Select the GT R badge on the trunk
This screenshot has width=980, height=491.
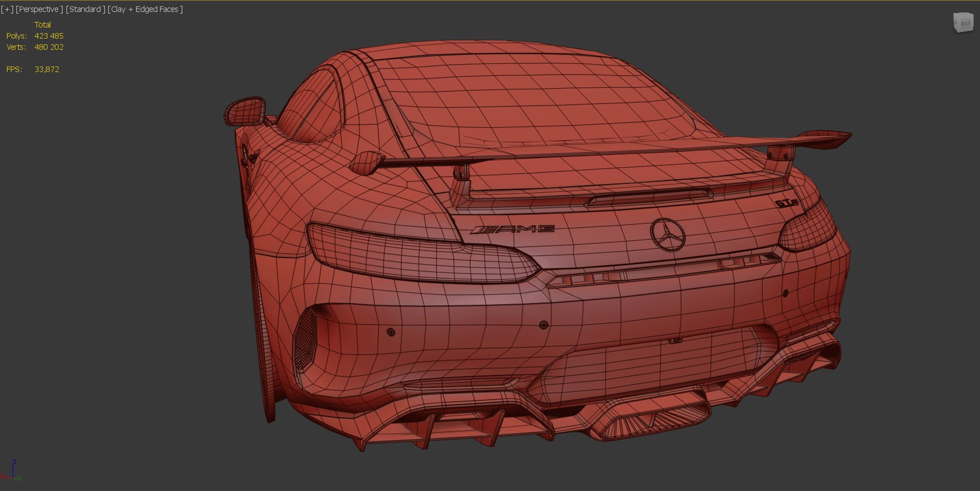787,203
